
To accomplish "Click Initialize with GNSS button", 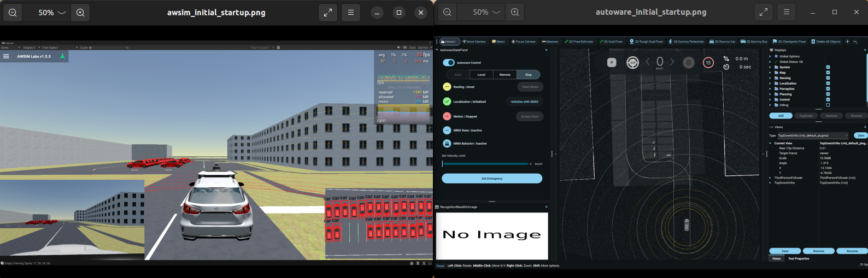I will (x=525, y=102).
